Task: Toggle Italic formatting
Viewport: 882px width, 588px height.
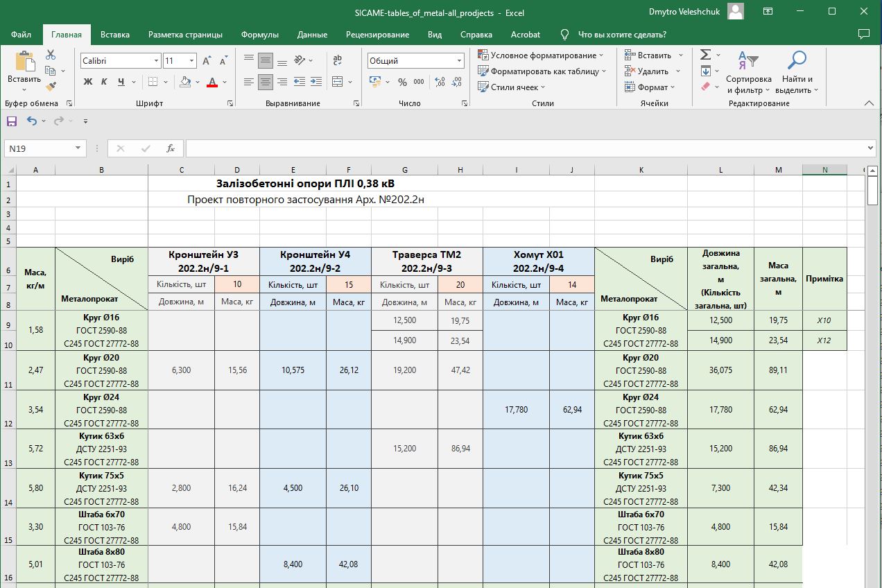Action: tap(104, 82)
